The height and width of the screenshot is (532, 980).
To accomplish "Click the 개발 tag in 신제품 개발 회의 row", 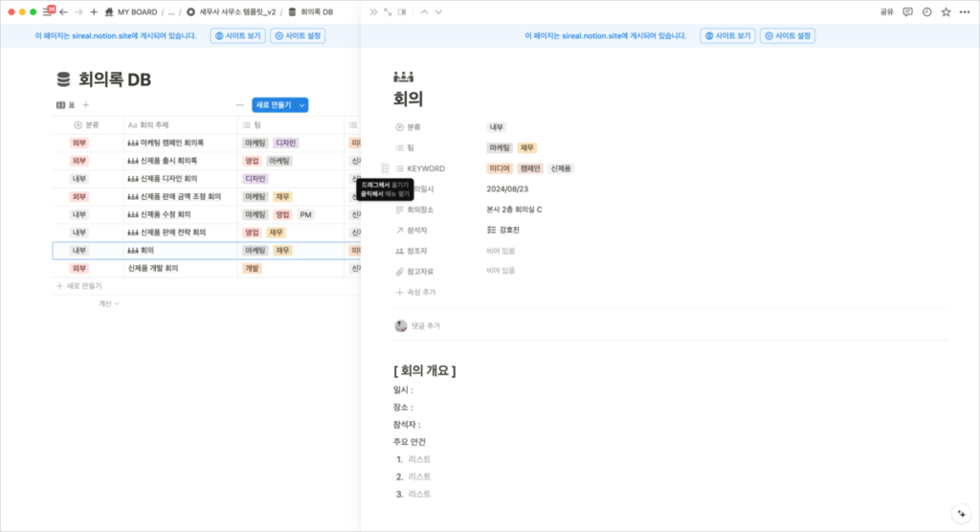I will [x=252, y=268].
